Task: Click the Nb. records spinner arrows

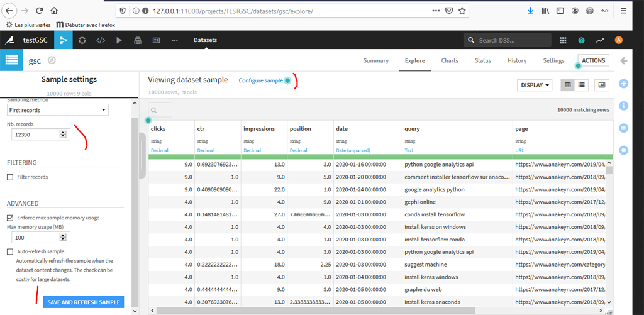Action: 63,135
